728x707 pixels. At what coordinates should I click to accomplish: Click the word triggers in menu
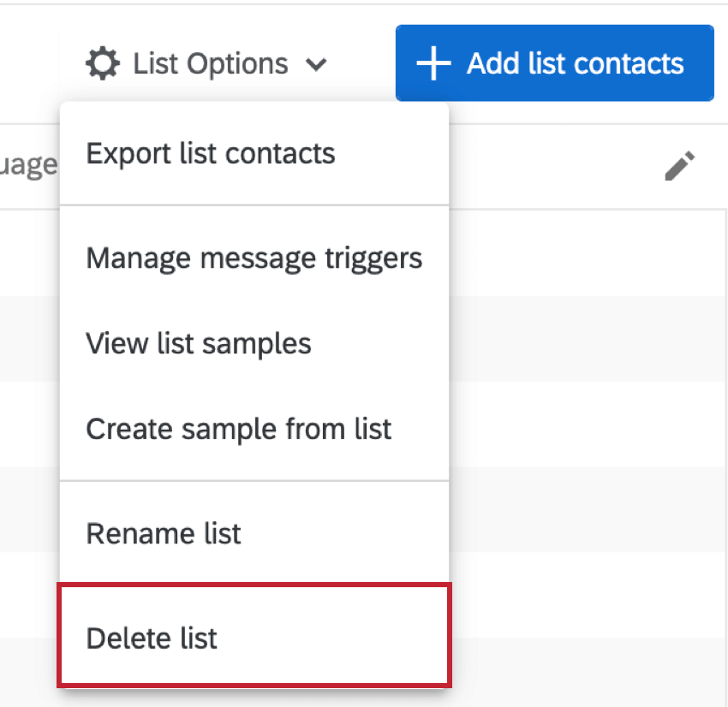(x=373, y=258)
